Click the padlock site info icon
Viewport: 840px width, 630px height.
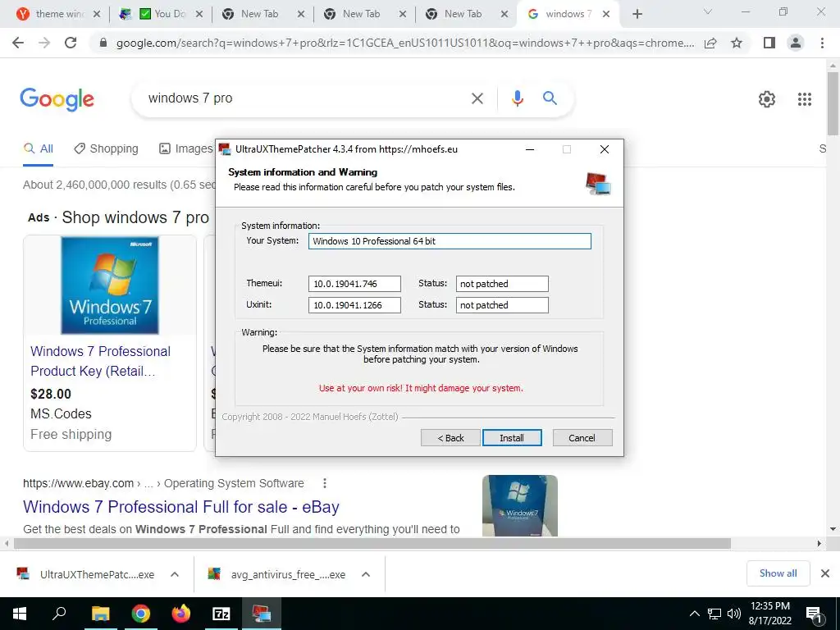(x=103, y=43)
